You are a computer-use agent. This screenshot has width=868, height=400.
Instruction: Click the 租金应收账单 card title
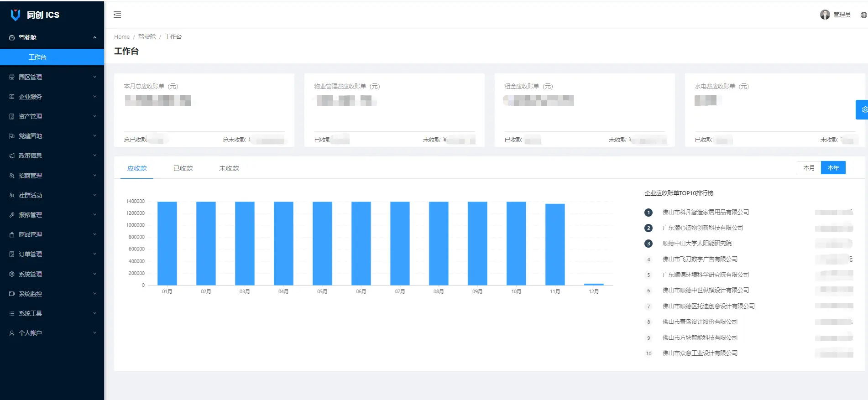[528, 86]
